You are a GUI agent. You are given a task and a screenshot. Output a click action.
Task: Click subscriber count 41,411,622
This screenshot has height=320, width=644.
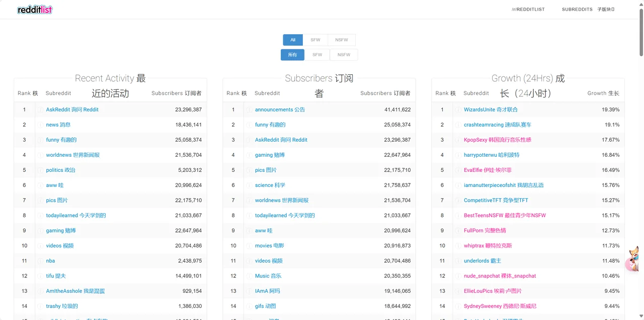coord(397,110)
